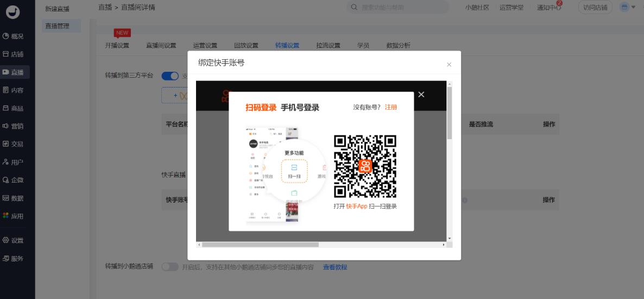Open 交易 transactions section in the sidebar
This screenshot has height=299, width=644.
point(13,144)
